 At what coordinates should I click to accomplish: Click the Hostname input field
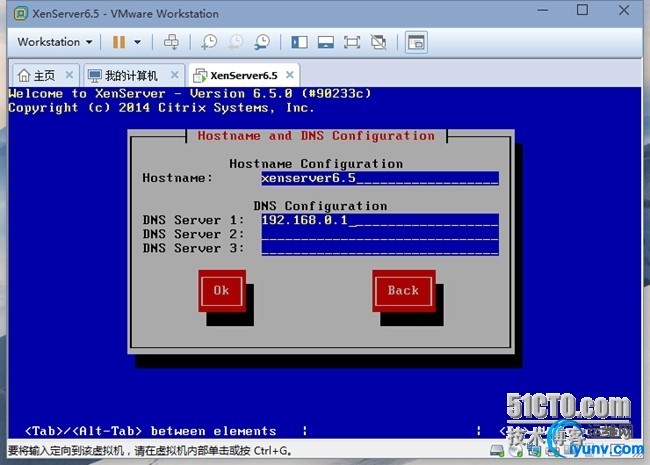coord(380,178)
